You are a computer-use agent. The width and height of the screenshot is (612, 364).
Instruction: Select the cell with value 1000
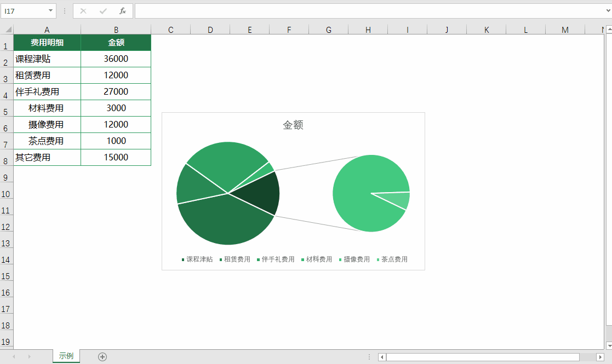click(x=116, y=141)
